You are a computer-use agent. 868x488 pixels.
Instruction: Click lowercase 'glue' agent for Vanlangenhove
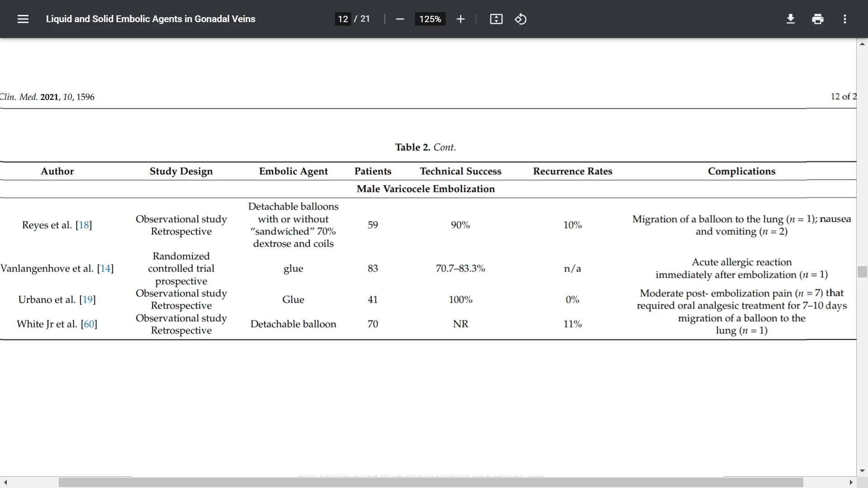click(x=293, y=269)
